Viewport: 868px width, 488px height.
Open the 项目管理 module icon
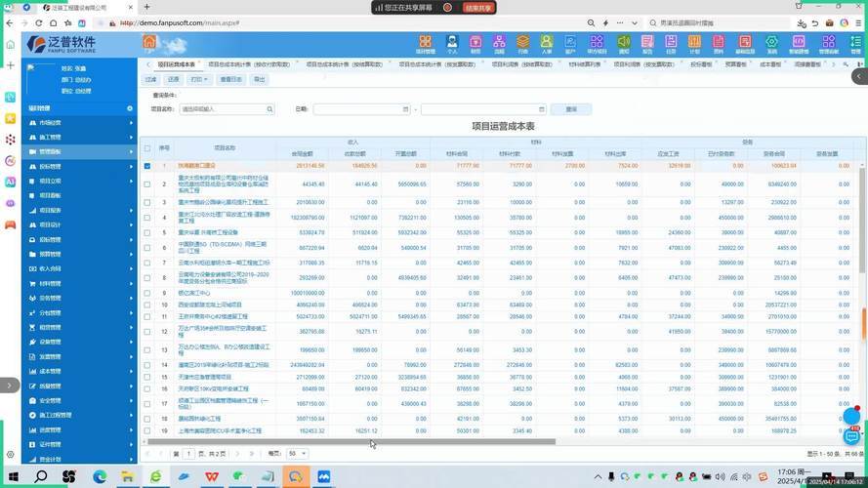pos(426,43)
